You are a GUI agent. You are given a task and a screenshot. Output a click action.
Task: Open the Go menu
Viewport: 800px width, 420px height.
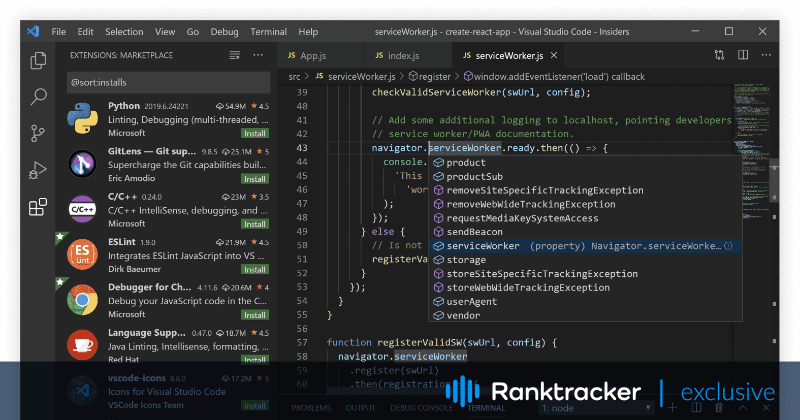(x=192, y=32)
